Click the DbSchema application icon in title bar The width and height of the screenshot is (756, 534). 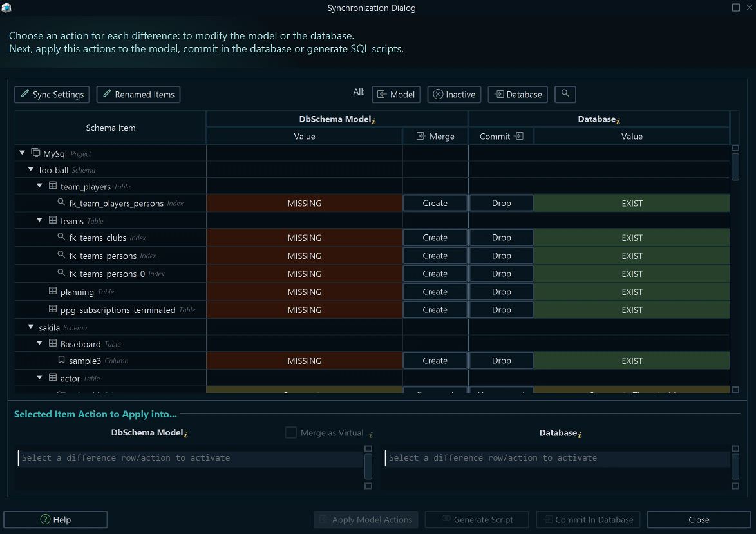(x=7, y=8)
